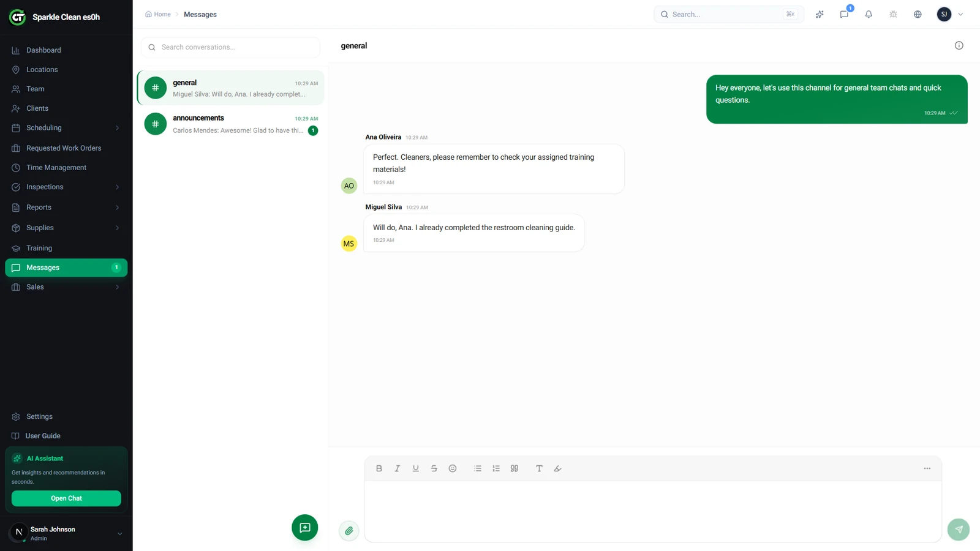Insert a numbered list

click(496, 468)
